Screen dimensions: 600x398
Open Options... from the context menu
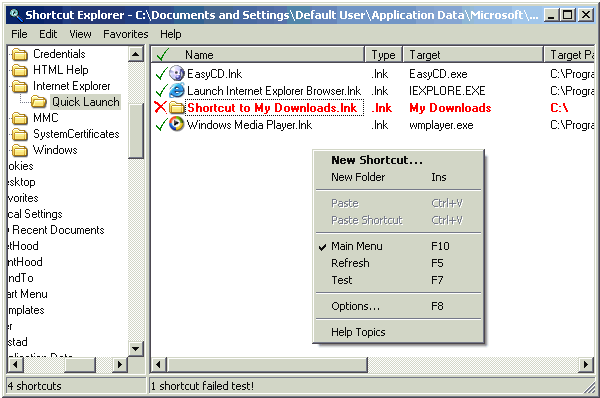point(398,306)
